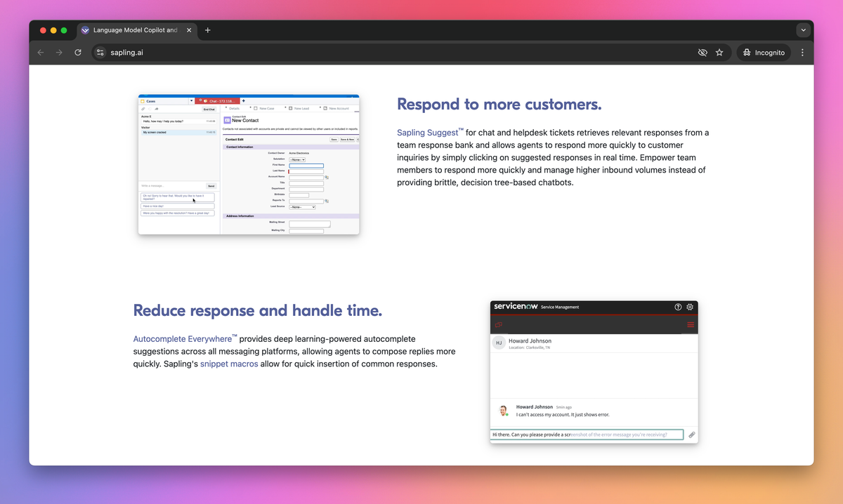This screenshot has height=504, width=843.
Task: Click Save & New button in Contact Edit
Action: pos(348,140)
